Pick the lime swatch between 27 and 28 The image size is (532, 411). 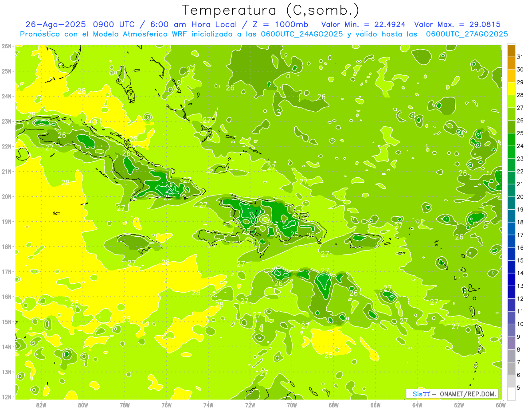coord(511,102)
